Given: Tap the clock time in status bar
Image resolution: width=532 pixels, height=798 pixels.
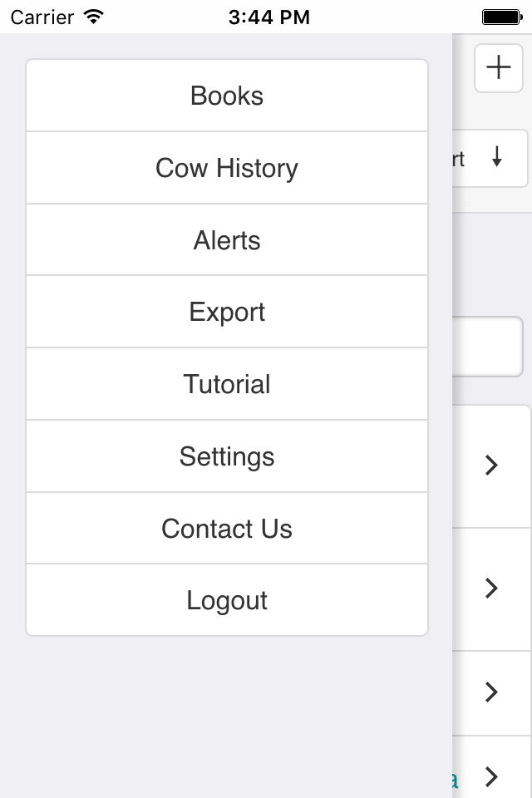Looking at the screenshot, I should 268,17.
